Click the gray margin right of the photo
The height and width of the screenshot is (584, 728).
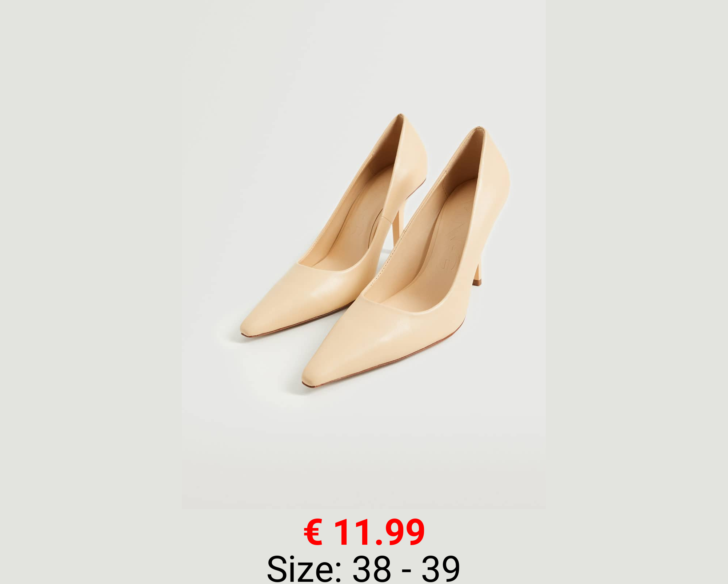pyautogui.click(x=637, y=255)
